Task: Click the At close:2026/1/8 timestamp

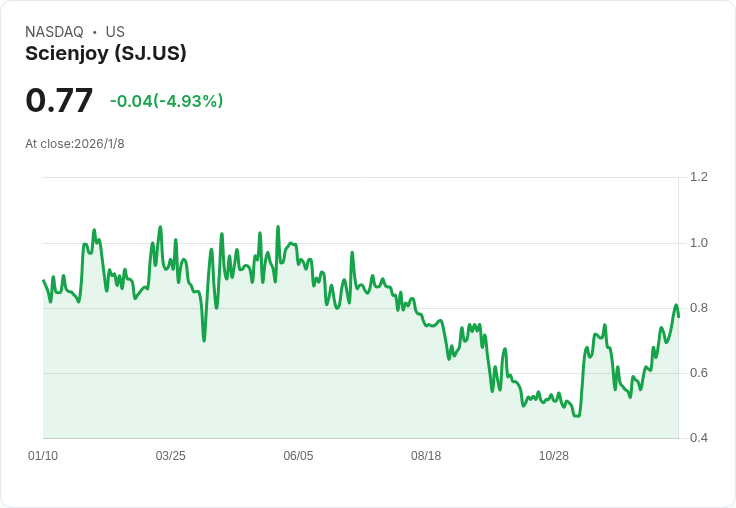Action: tap(75, 144)
